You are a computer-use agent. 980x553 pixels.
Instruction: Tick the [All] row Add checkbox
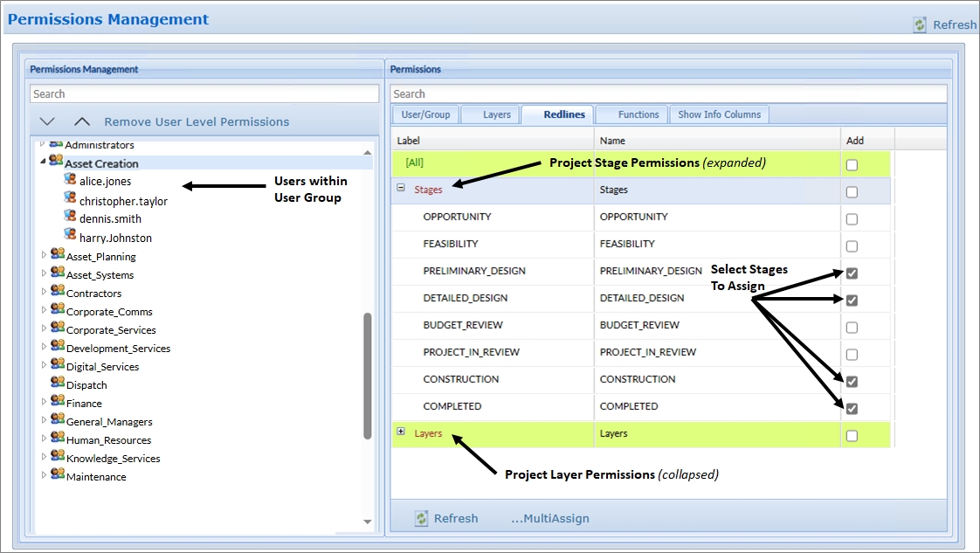coord(852,165)
